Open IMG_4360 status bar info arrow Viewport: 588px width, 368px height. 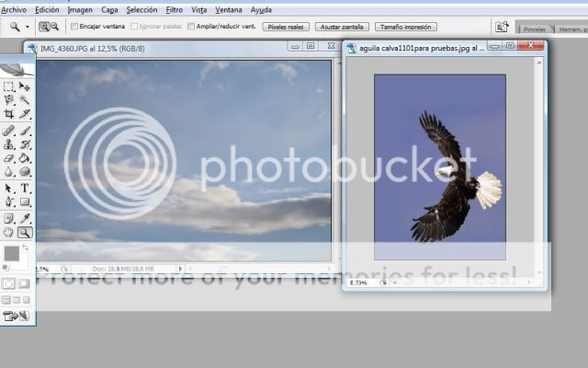tap(180, 269)
